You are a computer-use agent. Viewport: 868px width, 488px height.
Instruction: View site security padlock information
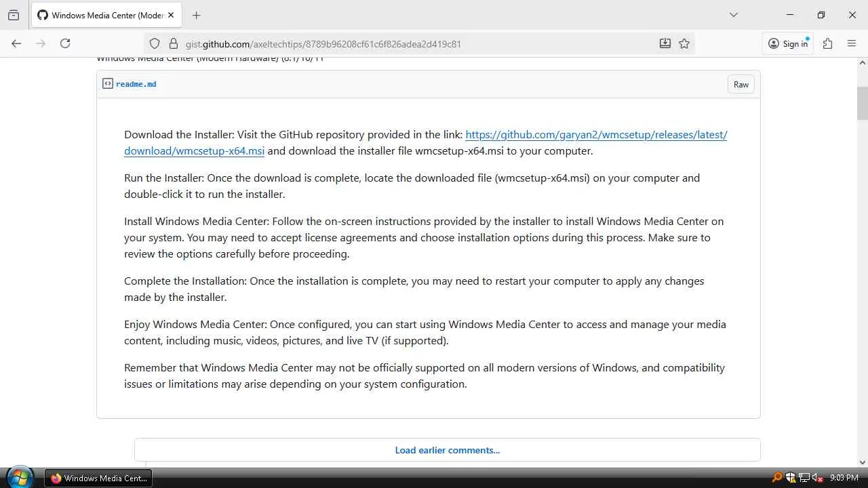173,43
